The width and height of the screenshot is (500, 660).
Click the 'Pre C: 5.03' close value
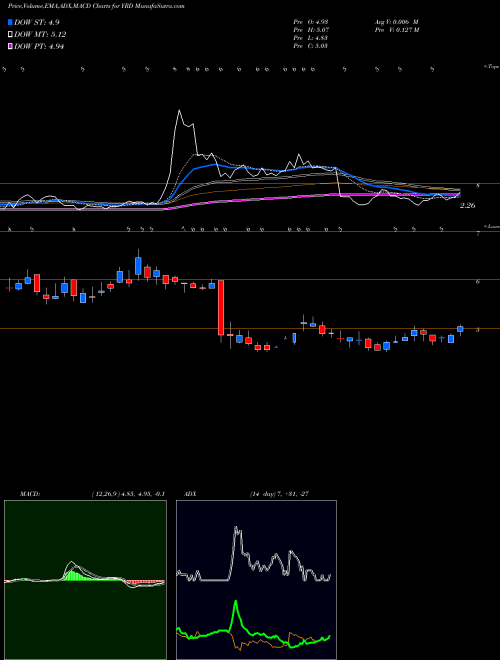click(x=311, y=46)
